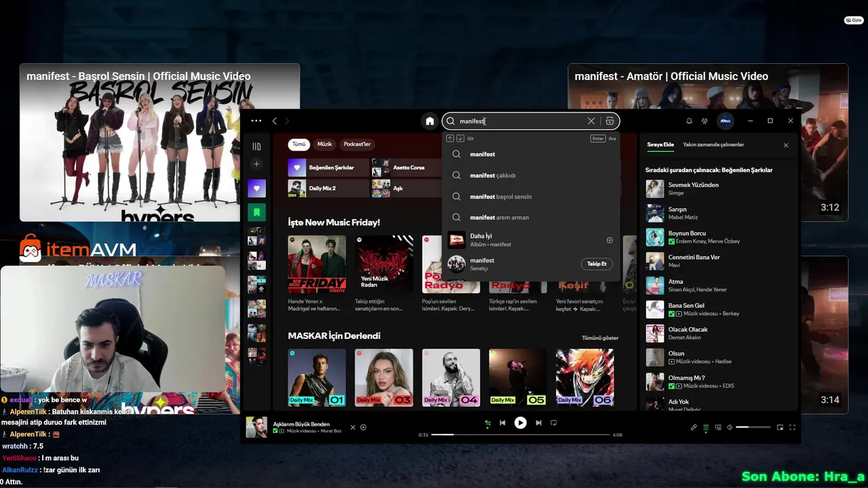
Task: Toggle the repeat button
Action: [553, 423]
